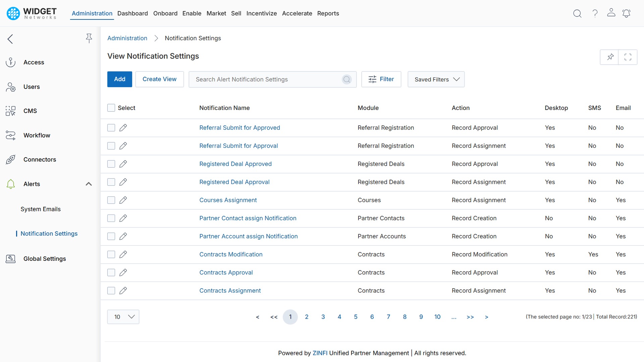Select the Courses Assignment row checkbox

click(111, 200)
